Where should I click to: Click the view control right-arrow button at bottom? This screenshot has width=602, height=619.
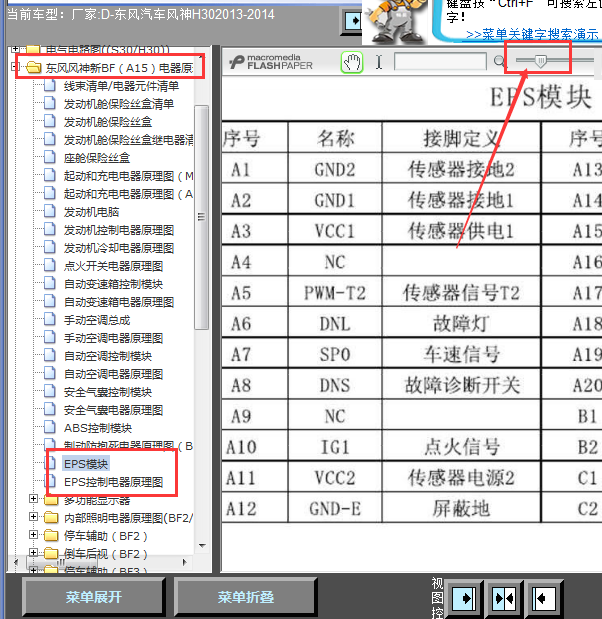pyautogui.click(x=464, y=598)
